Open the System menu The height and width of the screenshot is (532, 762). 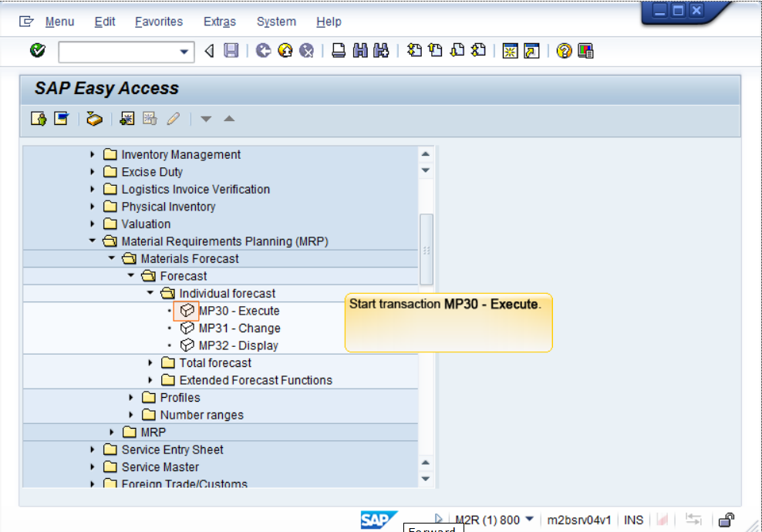pyautogui.click(x=276, y=22)
